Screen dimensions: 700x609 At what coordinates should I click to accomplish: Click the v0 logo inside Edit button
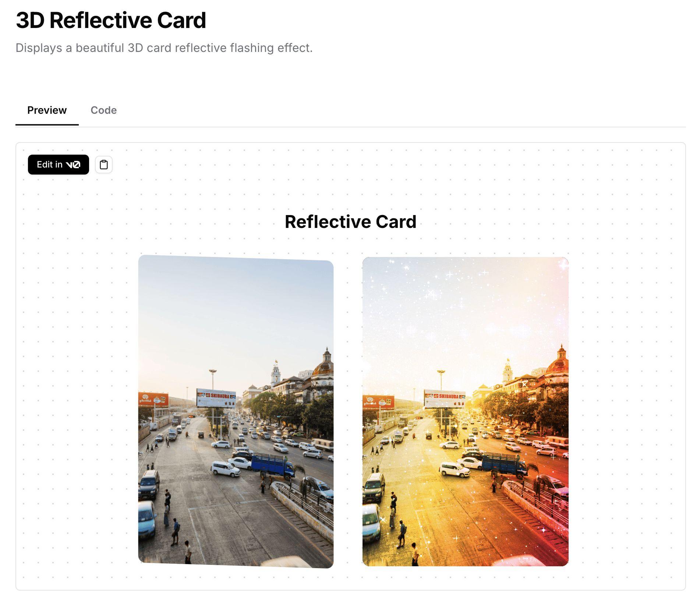coord(73,165)
